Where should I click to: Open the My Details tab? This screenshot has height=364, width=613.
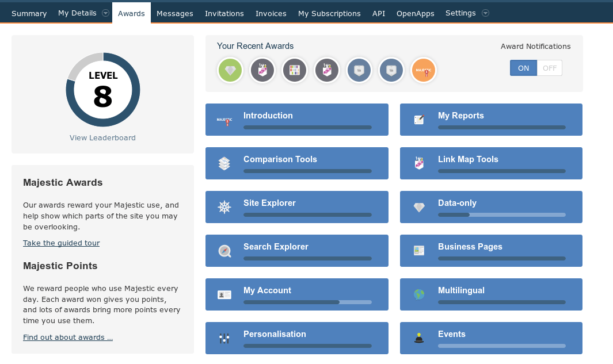pyautogui.click(x=77, y=13)
